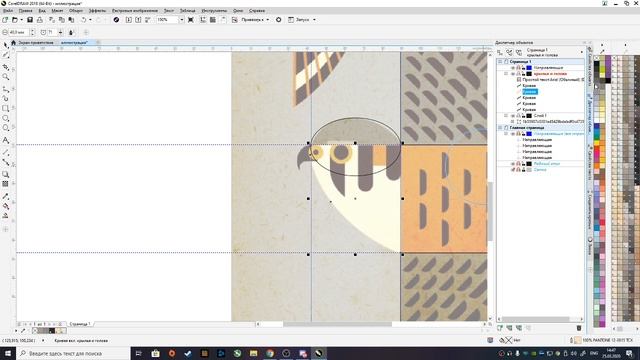The width and height of the screenshot is (640, 360).
Task: Toggle printer icon on Слой 1 layer
Action: (518, 116)
